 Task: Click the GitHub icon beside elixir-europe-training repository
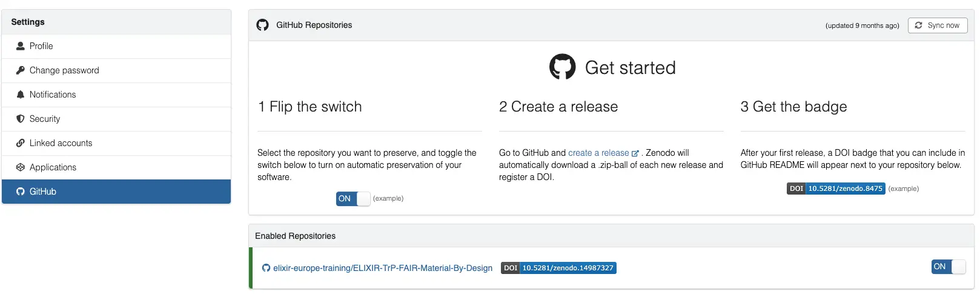click(x=266, y=268)
